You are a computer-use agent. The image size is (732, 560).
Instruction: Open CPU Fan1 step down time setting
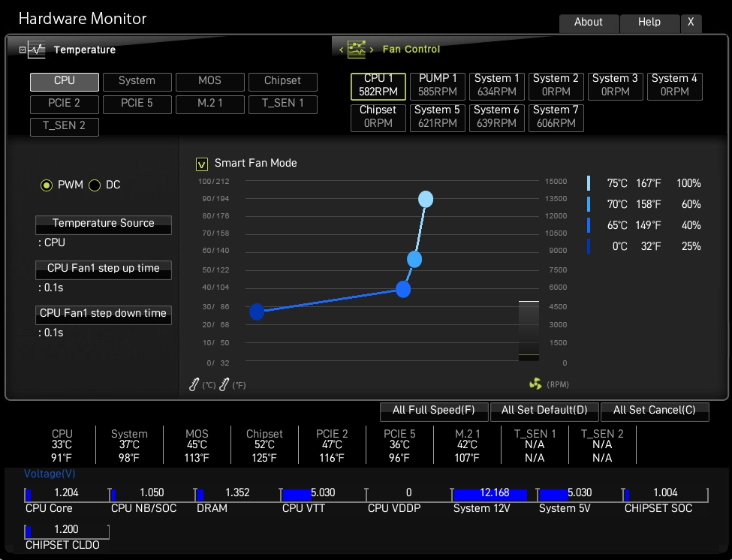coord(103,315)
